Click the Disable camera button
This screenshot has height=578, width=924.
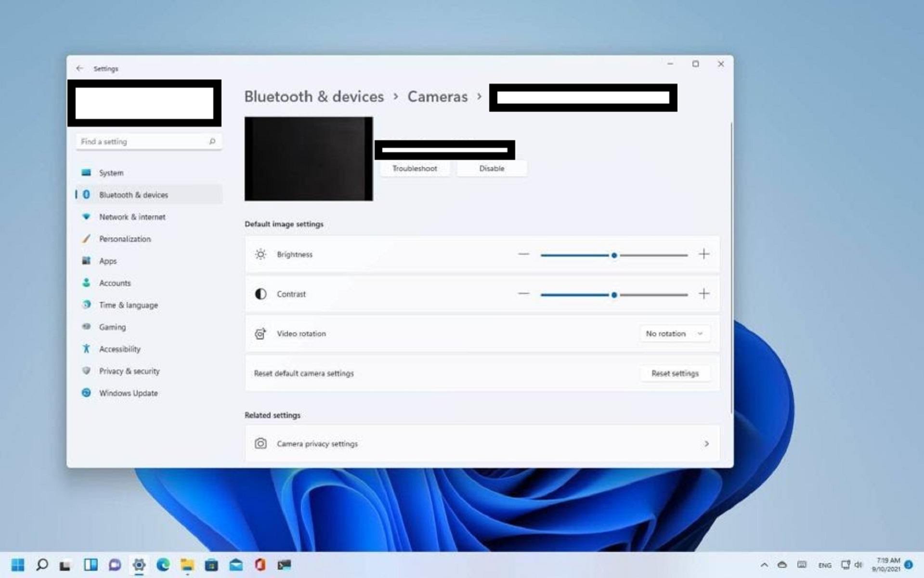(x=491, y=168)
